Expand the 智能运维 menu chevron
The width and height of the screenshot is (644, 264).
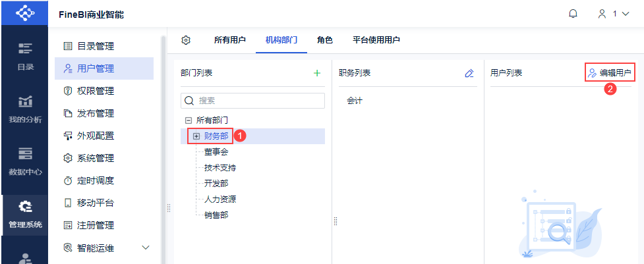(x=146, y=248)
